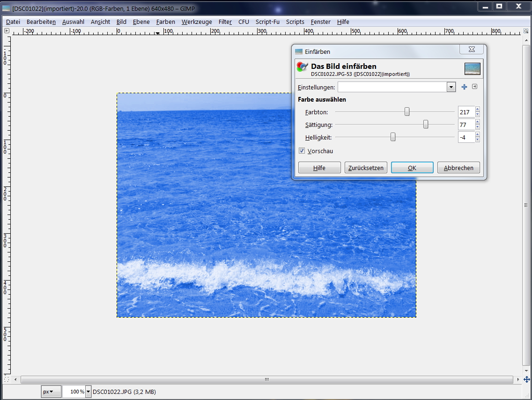
Task: Increase Farbton value with up arrow
Action: [x=477, y=110]
